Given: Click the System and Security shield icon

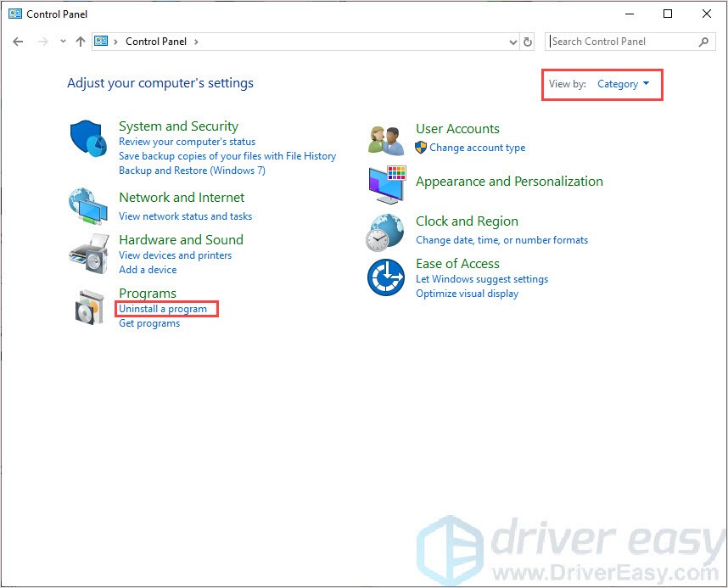Looking at the screenshot, I should pyautogui.click(x=88, y=137).
